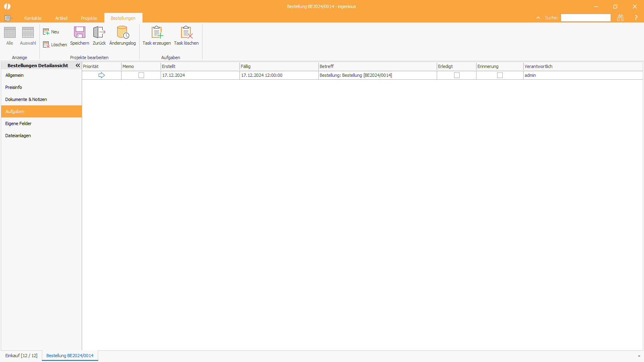Image resolution: width=644 pixels, height=362 pixels.
Task: Click the Auswahl display icon
Action: click(x=28, y=33)
